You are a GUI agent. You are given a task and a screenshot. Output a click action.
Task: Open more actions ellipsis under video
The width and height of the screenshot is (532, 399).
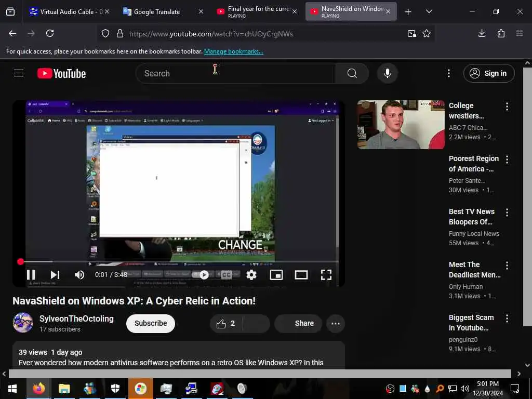tap(336, 323)
